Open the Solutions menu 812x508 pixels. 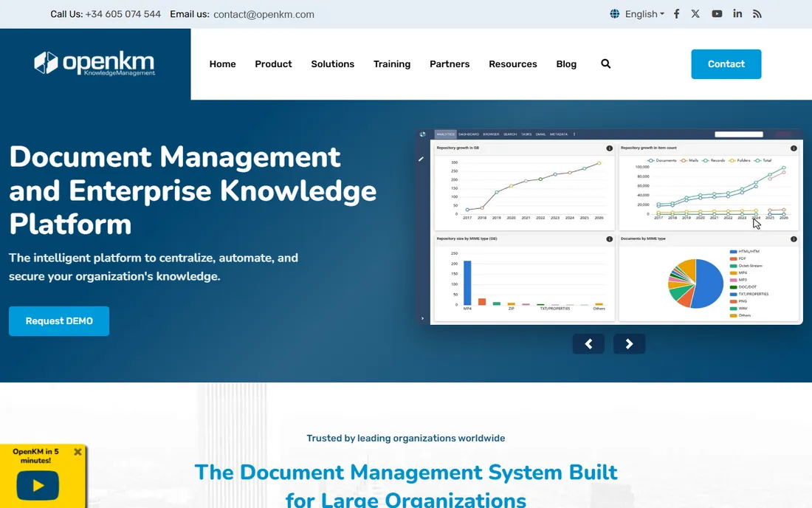pos(332,64)
